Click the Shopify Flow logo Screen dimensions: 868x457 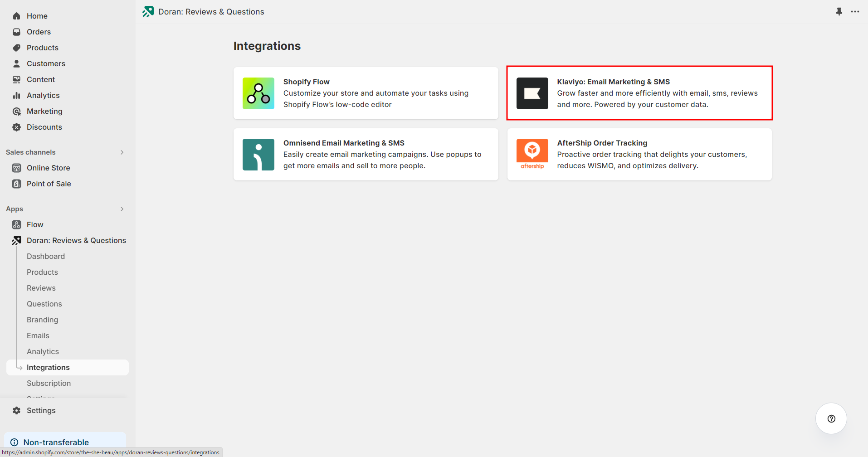coord(258,93)
